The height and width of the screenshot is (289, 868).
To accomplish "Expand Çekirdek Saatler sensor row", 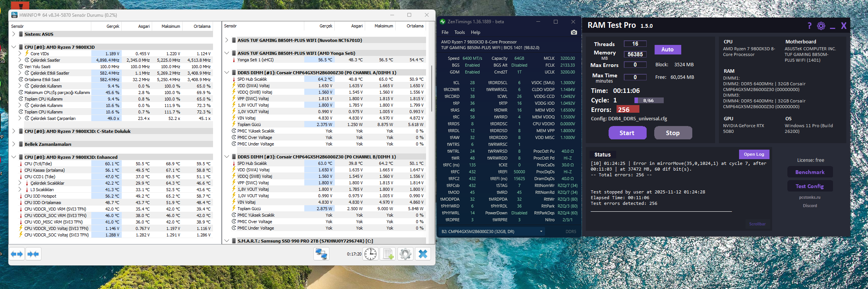I will pyautogui.click(x=20, y=60).
